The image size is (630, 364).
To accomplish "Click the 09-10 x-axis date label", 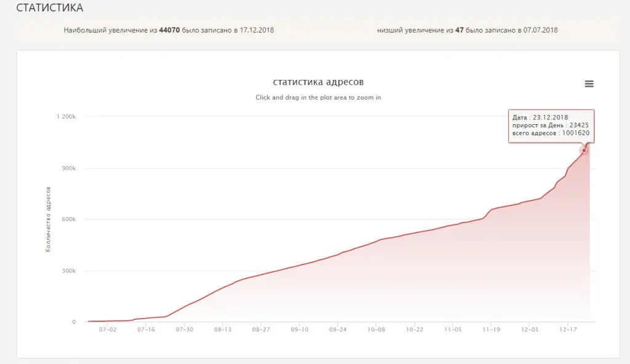I will click(x=300, y=330).
